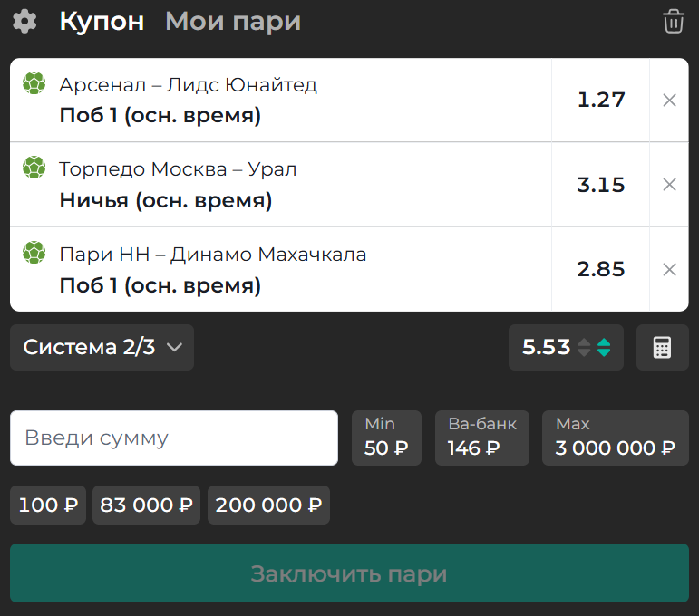Open the bet calculator icon
The height and width of the screenshot is (616, 699).
pyautogui.click(x=662, y=348)
